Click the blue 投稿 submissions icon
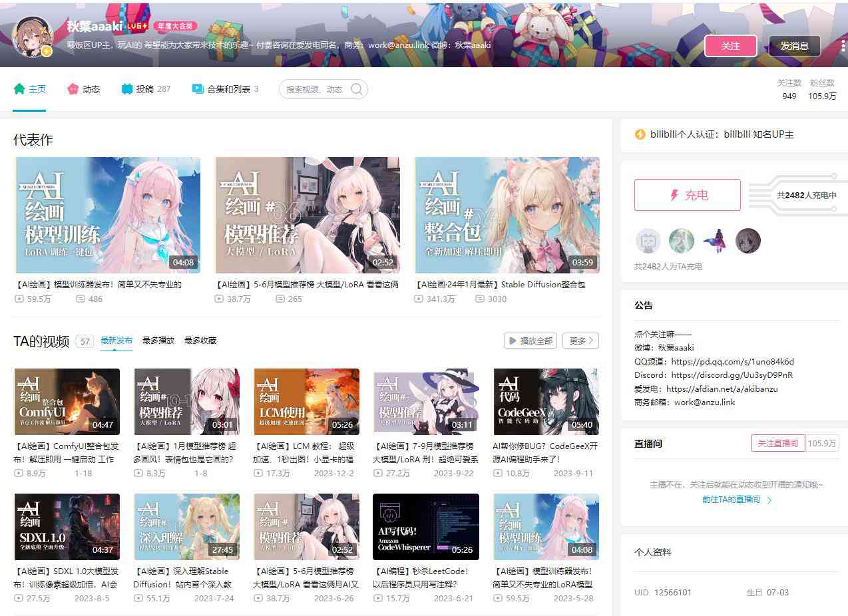This screenshot has width=848, height=616. [x=127, y=88]
